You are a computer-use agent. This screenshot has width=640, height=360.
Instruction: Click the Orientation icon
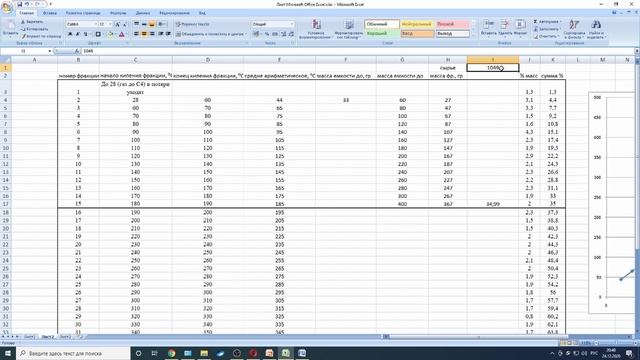[162, 24]
